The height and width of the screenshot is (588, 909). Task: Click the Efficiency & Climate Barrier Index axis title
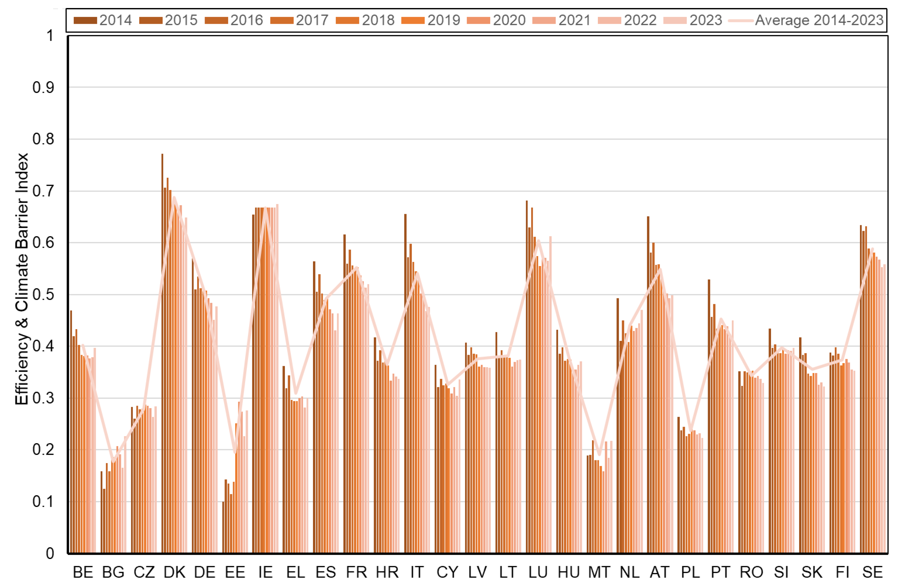coord(22,279)
